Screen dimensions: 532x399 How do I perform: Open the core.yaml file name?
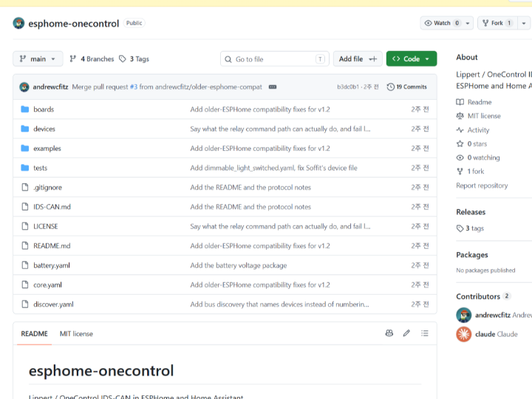tap(47, 285)
